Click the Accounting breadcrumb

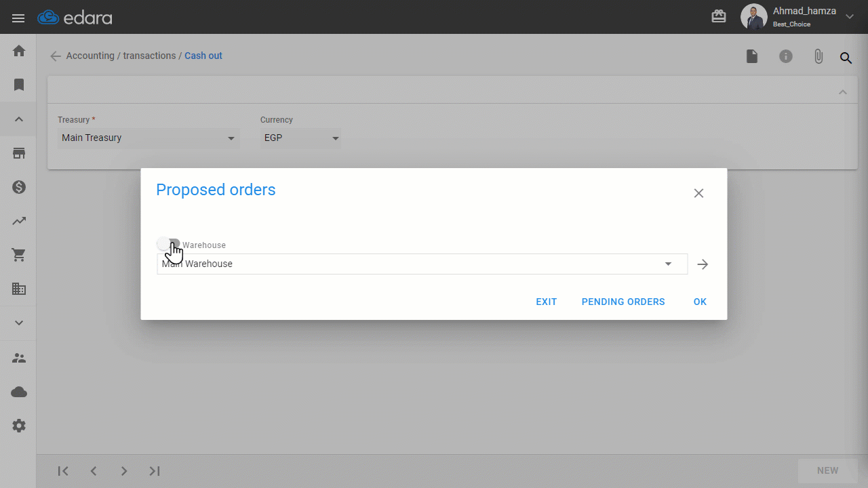point(90,56)
